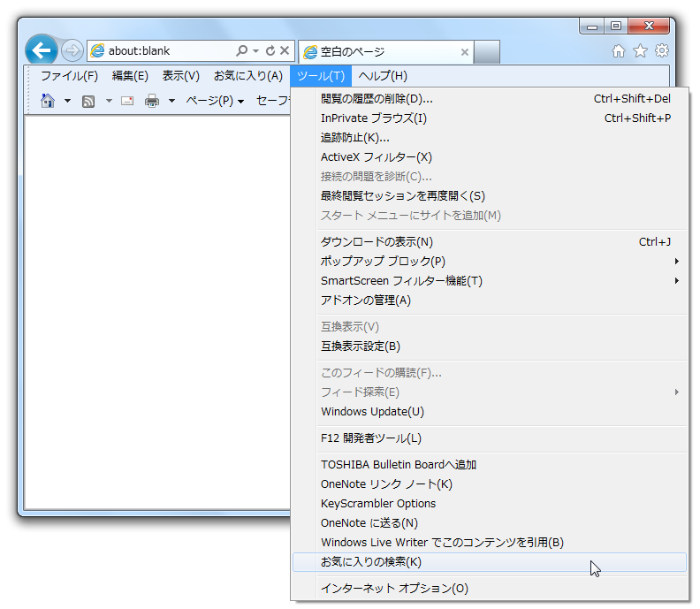Maximize the Internet Explorer window
This screenshot has width=700, height=609.
616,26
